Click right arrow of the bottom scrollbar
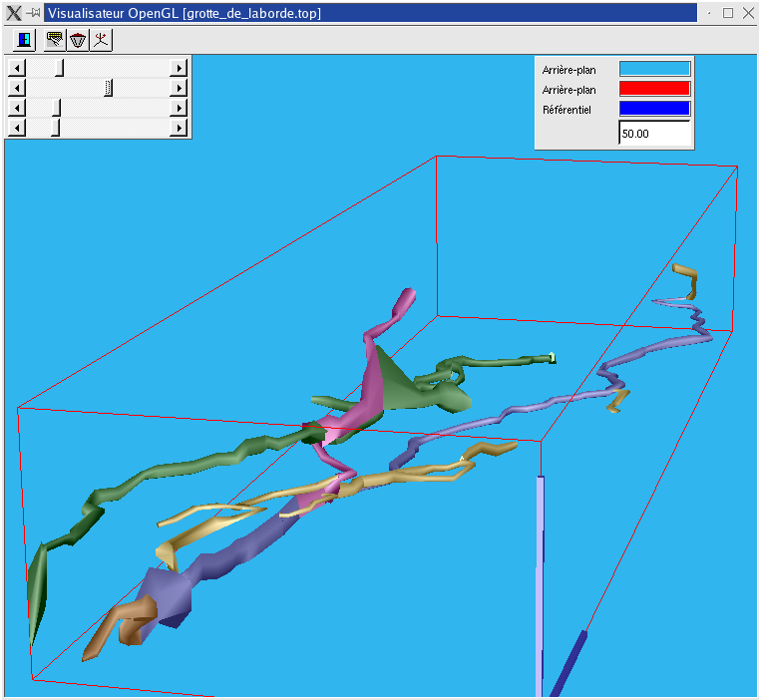The height and width of the screenshot is (700, 759). 179,128
